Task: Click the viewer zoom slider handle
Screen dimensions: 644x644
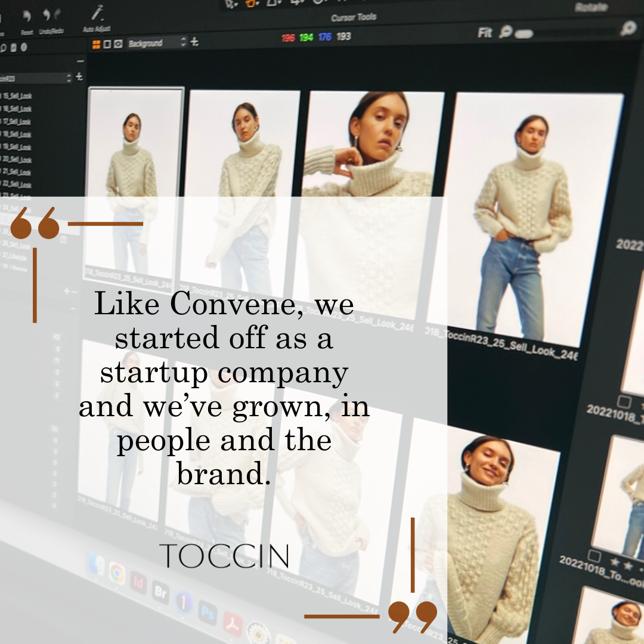Action: point(524,33)
